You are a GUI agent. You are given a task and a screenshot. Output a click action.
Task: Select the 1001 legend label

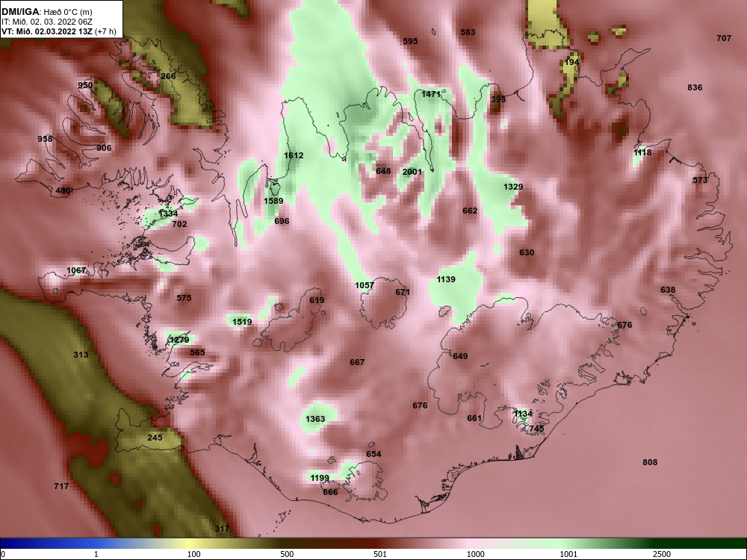point(568,554)
